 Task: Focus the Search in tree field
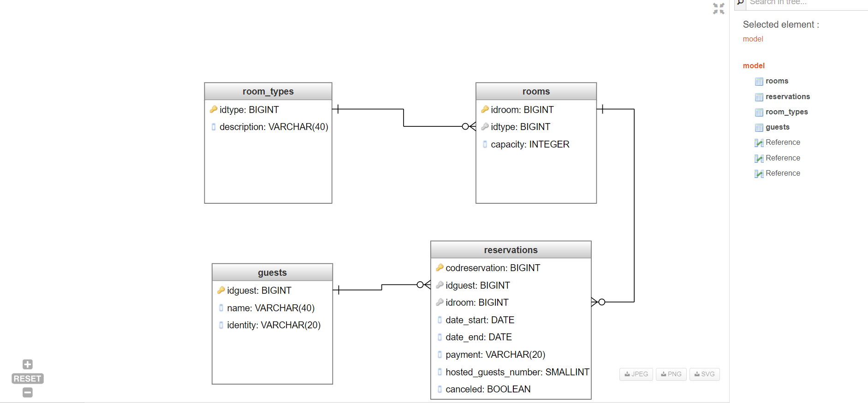[x=807, y=3]
